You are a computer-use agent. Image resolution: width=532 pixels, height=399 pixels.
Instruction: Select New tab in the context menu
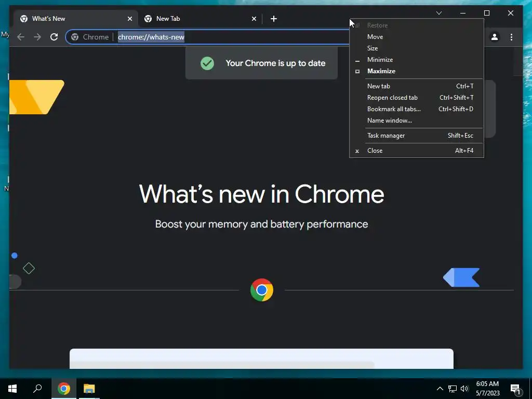417,86
